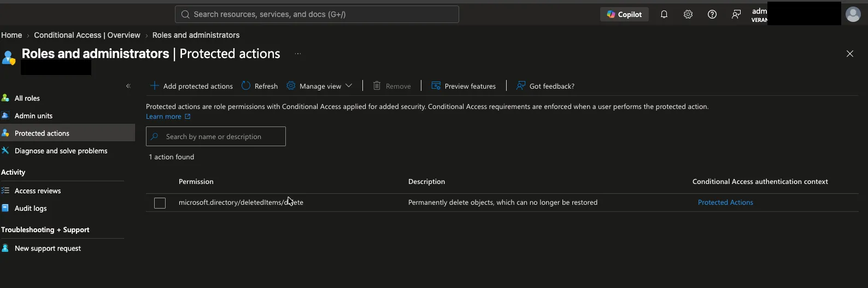
Task: Open the ellipsis menu beside Protected actions title
Action: coord(298,54)
